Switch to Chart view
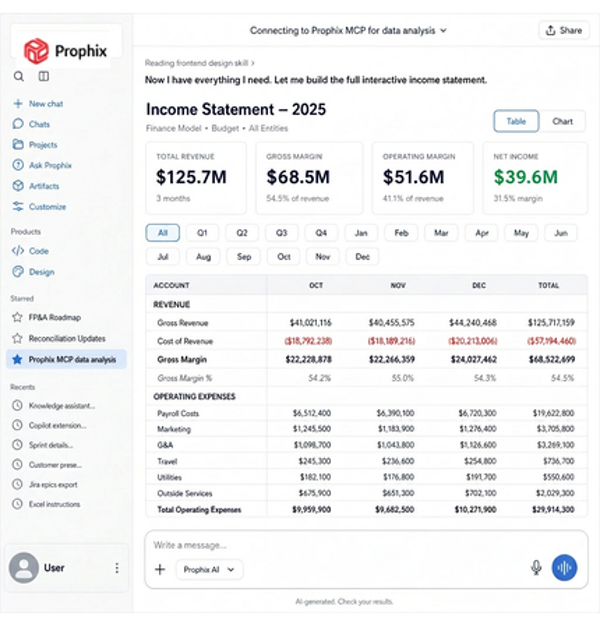This screenshot has height=627, width=600. (562, 121)
